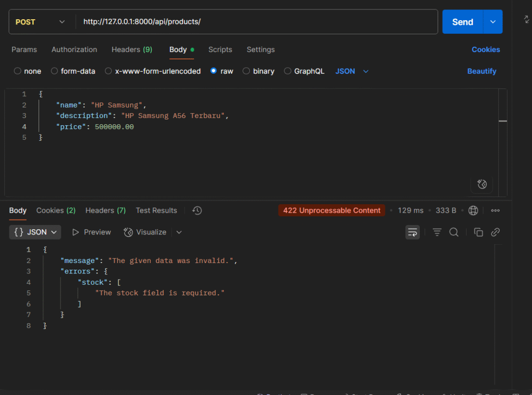Image resolution: width=532 pixels, height=395 pixels.
Task: Click the AI assistant icon in request editor
Action: click(x=482, y=184)
